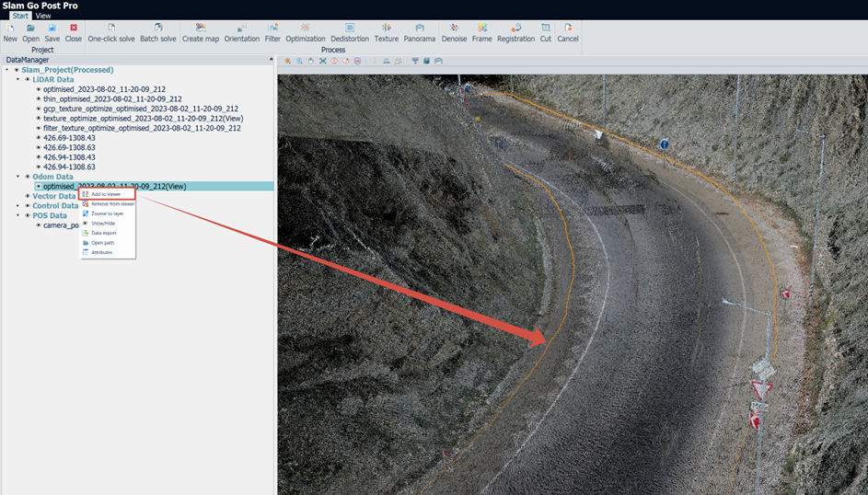Switch to the View ribbon tab
The height and width of the screenshot is (495, 868).
pyautogui.click(x=43, y=16)
